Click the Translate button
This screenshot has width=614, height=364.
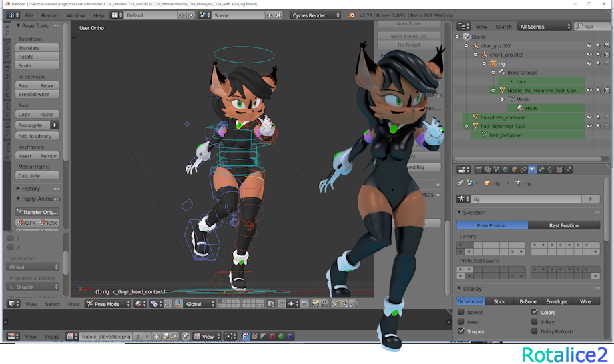(37, 48)
